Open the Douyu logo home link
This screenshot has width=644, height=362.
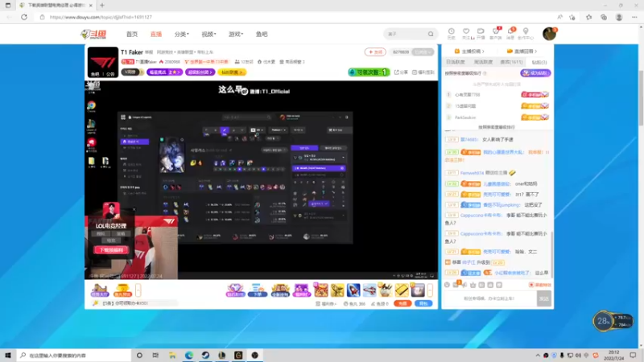point(94,34)
